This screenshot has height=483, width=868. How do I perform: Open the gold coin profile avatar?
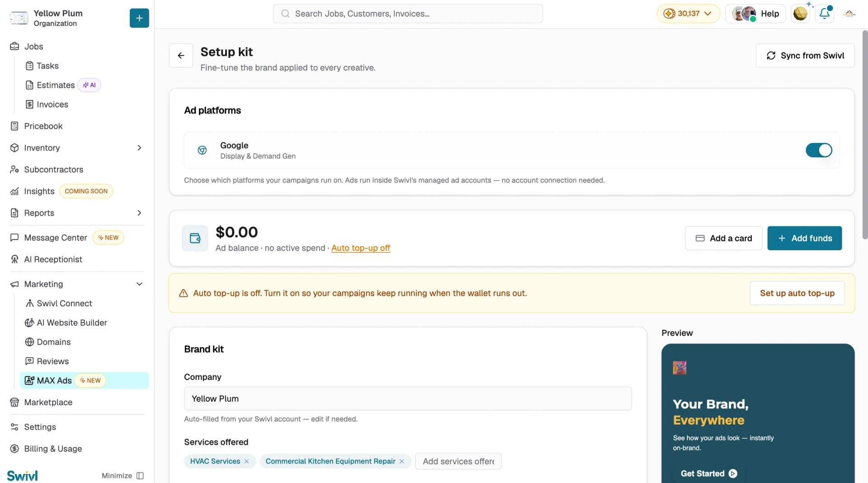tap(800, 14)
